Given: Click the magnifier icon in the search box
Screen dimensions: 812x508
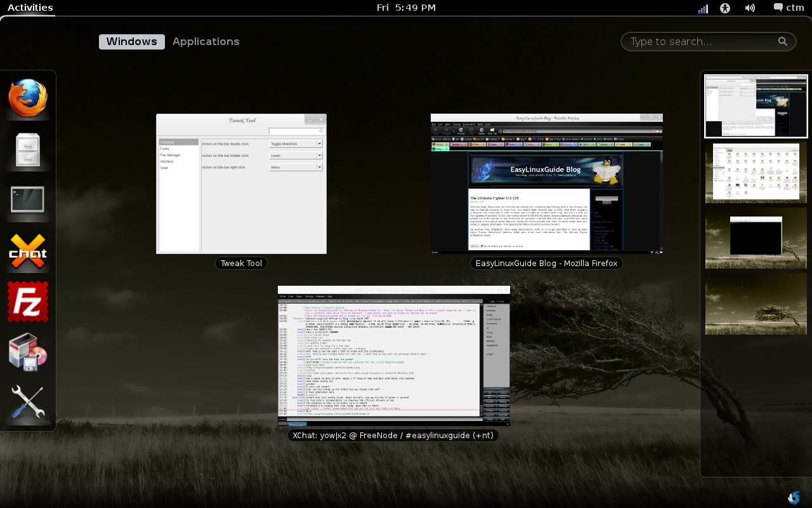Looking at the screenshot, I should (783, 41).
